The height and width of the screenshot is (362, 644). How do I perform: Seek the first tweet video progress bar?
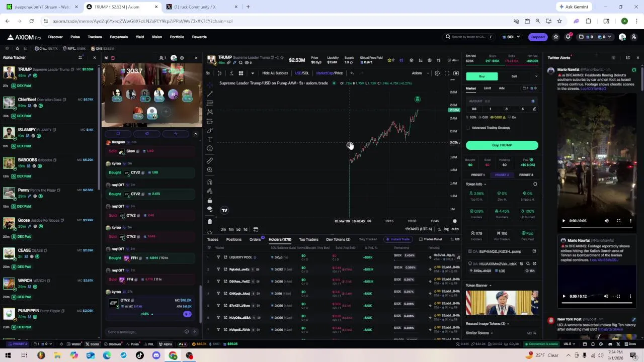596,227
